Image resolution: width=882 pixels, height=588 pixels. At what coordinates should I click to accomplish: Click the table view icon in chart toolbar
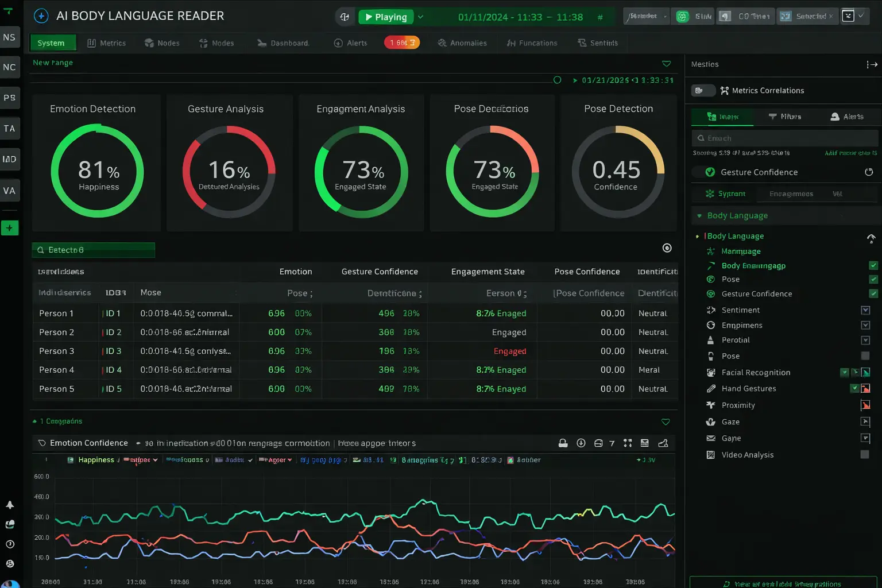click(x=645, y=443)
